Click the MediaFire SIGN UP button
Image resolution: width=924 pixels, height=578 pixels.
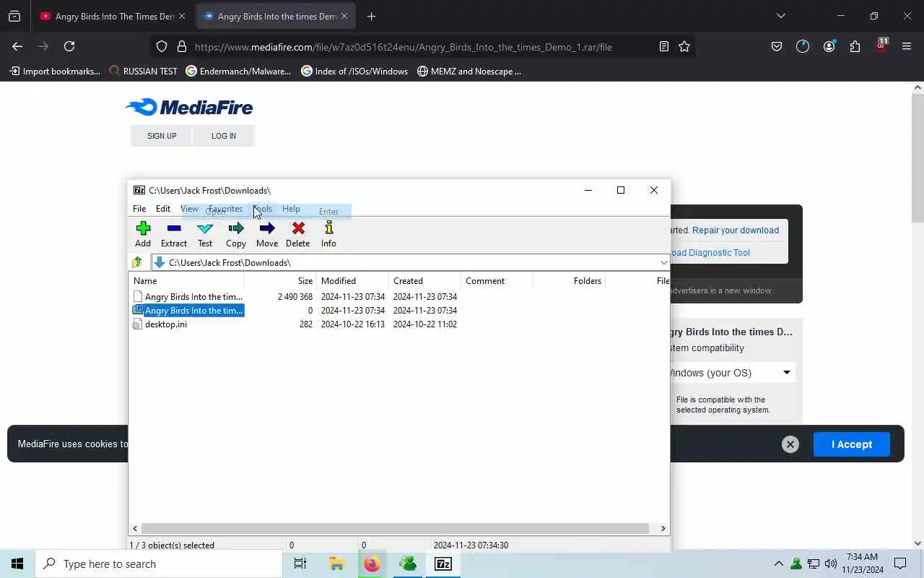(x=162, y=136)
